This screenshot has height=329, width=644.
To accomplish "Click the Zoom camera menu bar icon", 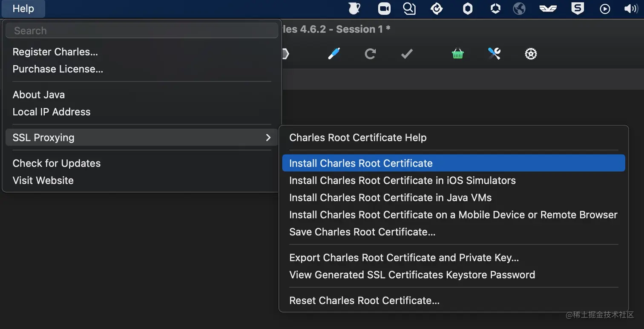I will 384,9.
